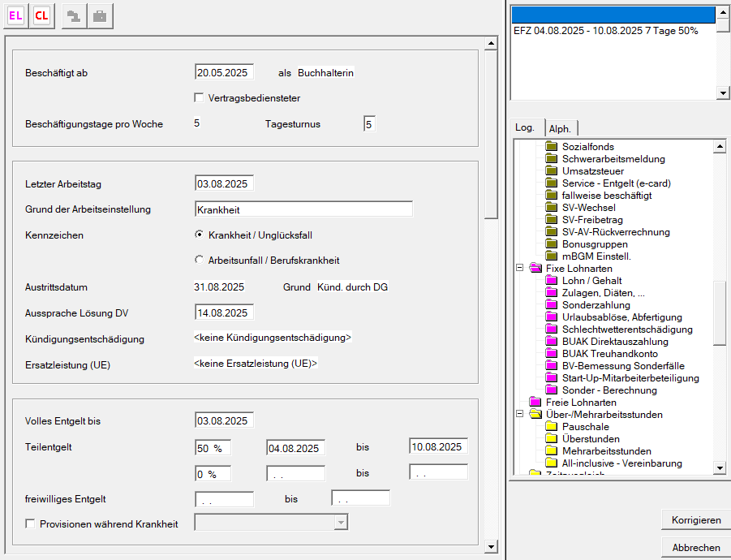Click the EL toolbar icon
731x560 pixels.
tap(16, 15)
